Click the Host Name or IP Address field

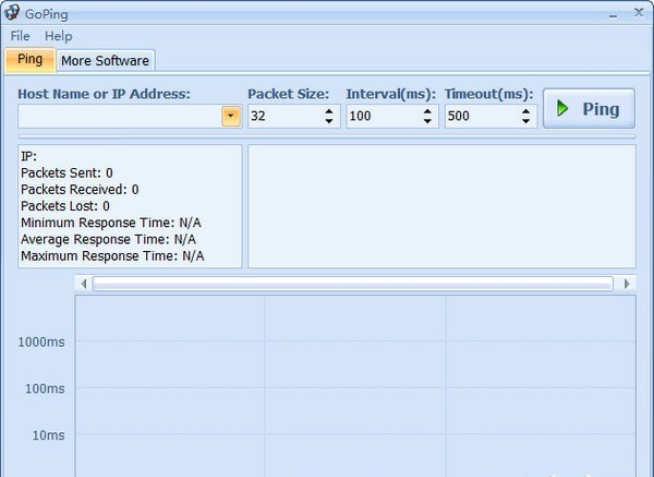coord(120,116)
